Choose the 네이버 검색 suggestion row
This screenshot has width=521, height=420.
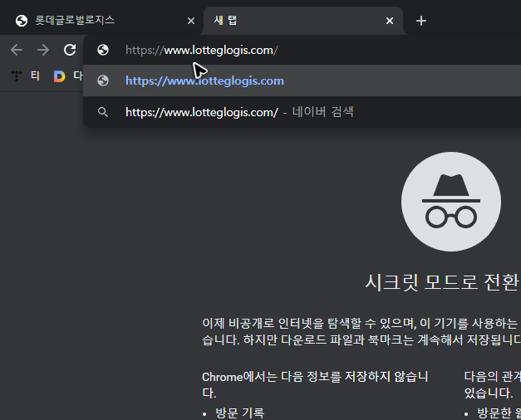click(x=302, y=112)
